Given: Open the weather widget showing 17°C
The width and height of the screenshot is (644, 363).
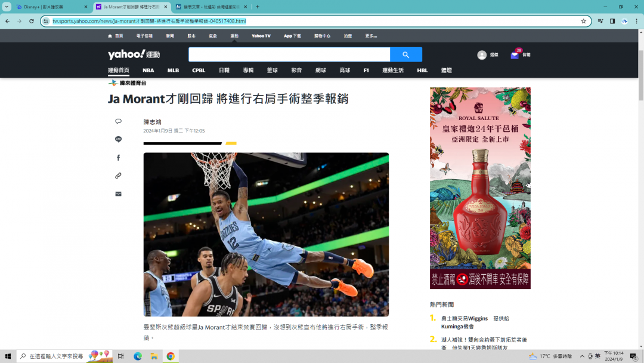Looking at the screenshot, I should coord(550,356).
